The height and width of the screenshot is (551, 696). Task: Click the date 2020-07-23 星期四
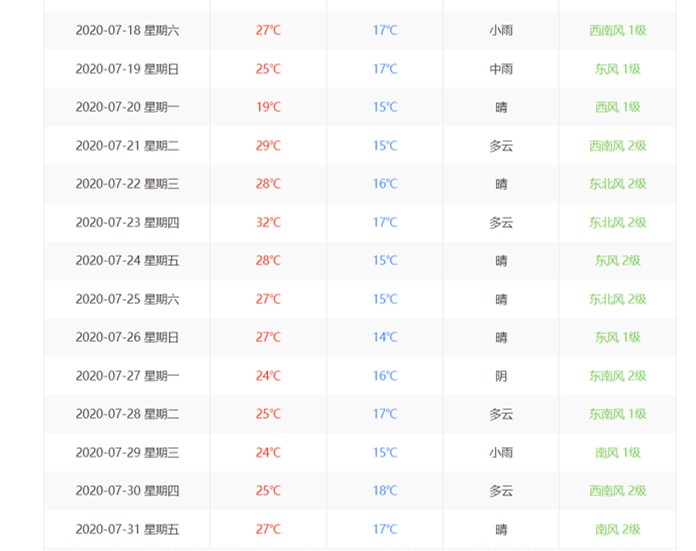click(127, 222)
